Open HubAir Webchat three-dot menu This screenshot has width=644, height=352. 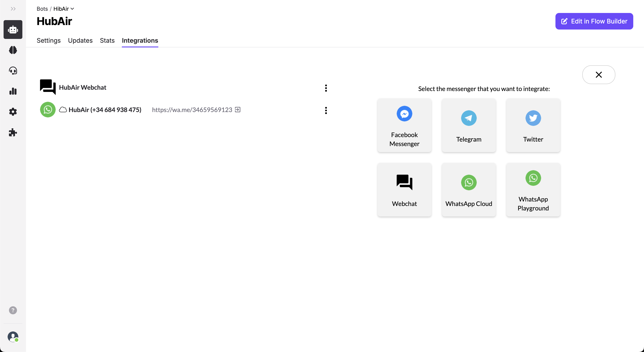pos(326,88)
